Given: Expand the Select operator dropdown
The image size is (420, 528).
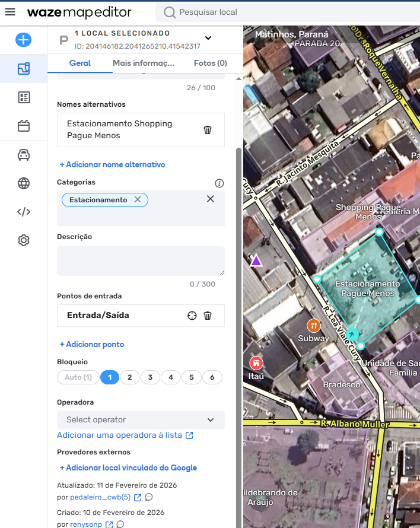Looking at the screenshot, I should coord(141,419).
